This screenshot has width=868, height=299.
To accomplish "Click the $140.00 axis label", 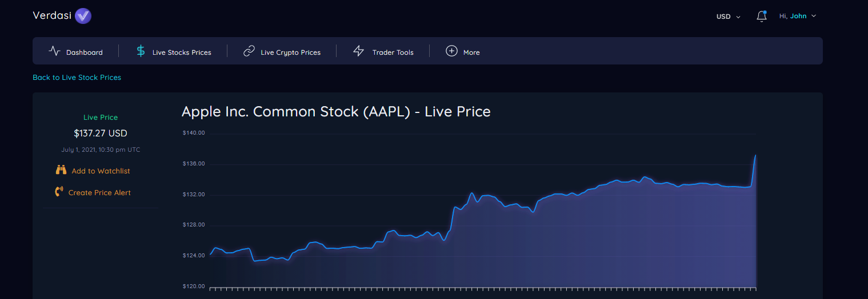I will (x=194, y=133).
